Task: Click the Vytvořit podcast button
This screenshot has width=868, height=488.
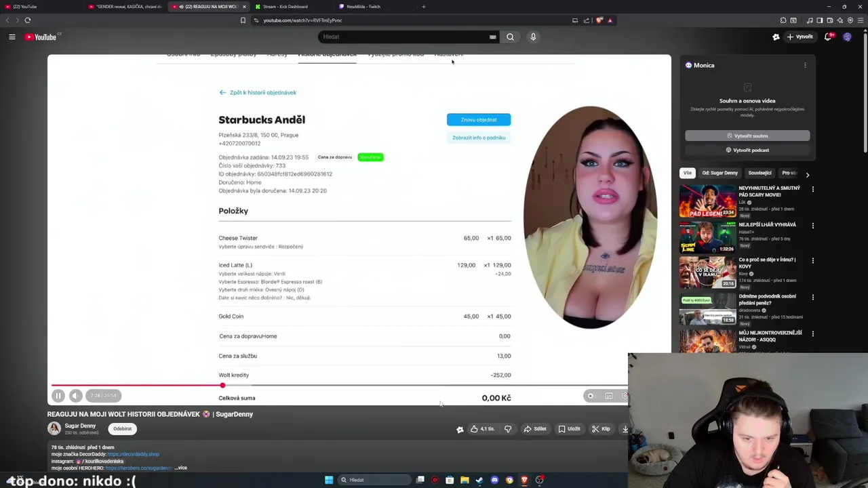Action: 747,150
